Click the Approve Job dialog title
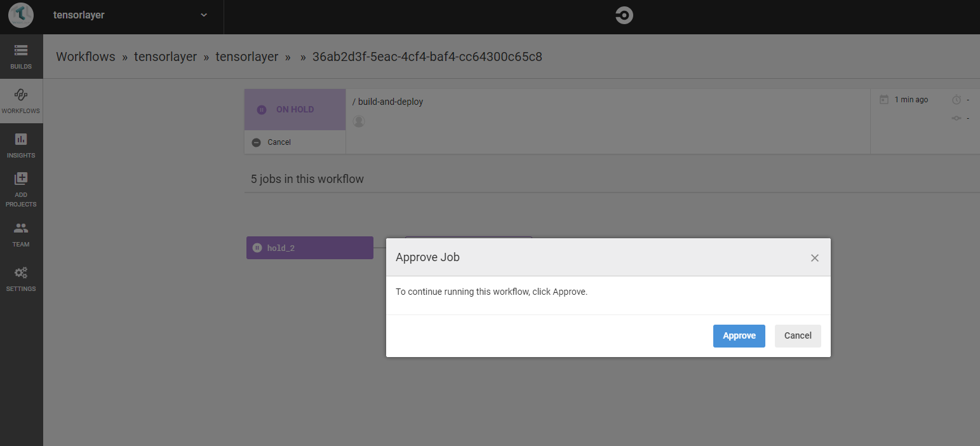980x446 pixels. [427, 257]
